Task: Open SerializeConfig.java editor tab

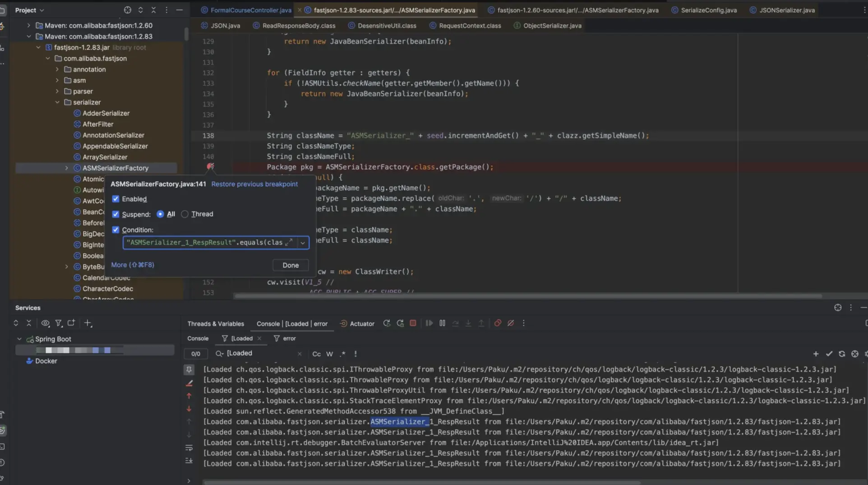Action: (x=704, y=10)
